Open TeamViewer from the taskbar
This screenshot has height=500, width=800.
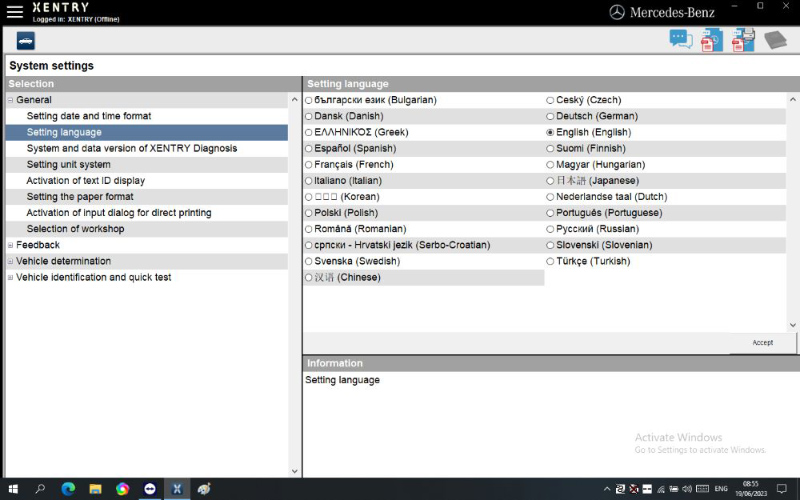point(150,489)
